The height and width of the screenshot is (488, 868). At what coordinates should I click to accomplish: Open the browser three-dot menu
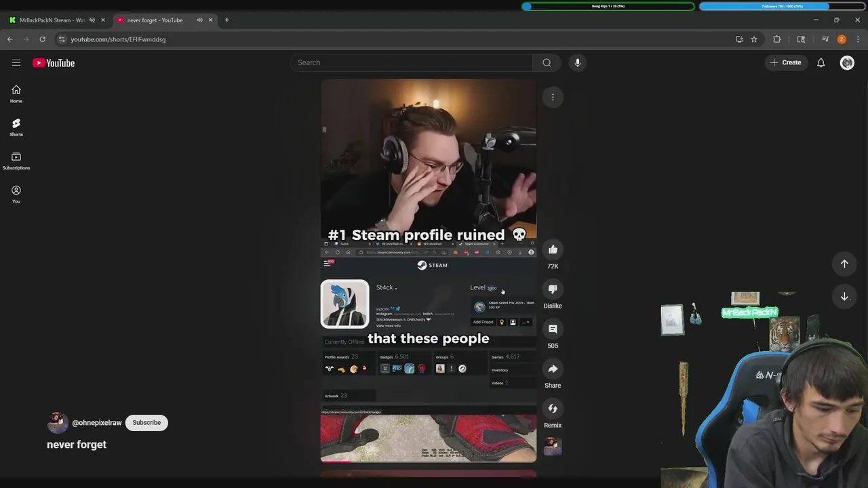tap(858, 39)
